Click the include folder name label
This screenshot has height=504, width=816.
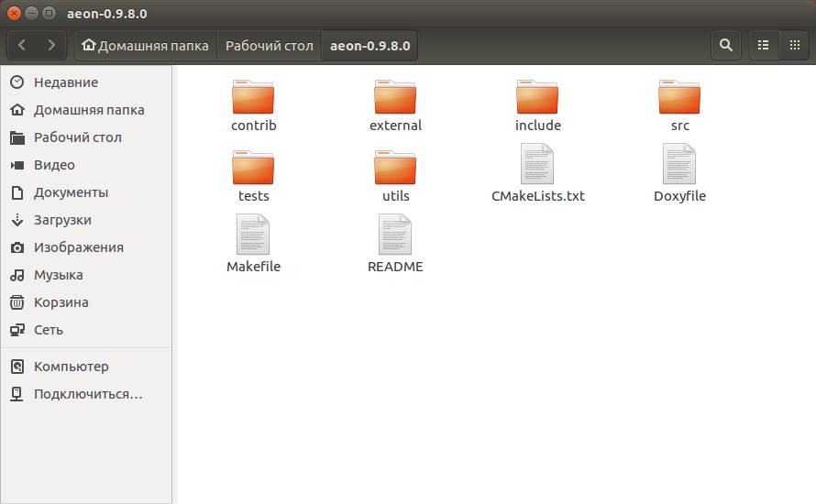(537, 126)
